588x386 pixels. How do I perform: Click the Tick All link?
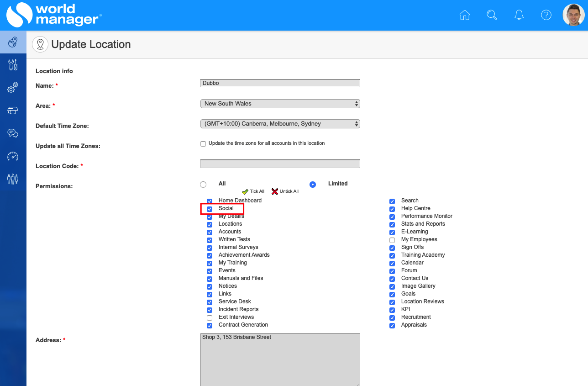(x=253, y=191)
